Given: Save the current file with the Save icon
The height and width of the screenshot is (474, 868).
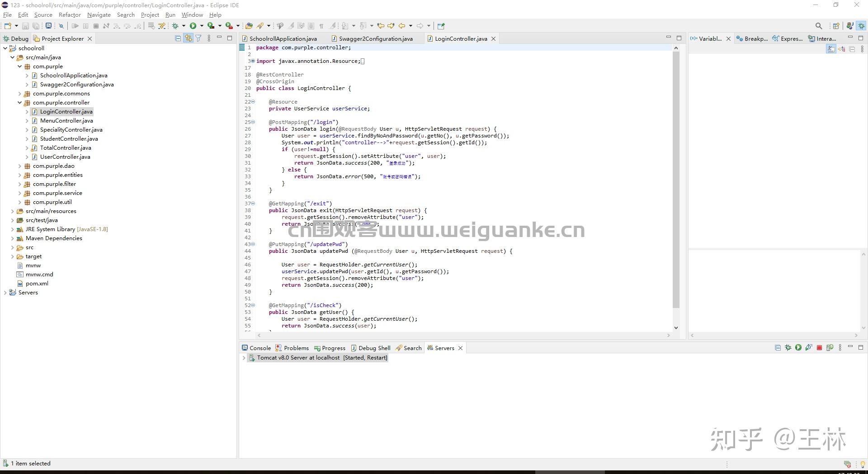Looking at the screenshot, I should coord(26,26).
